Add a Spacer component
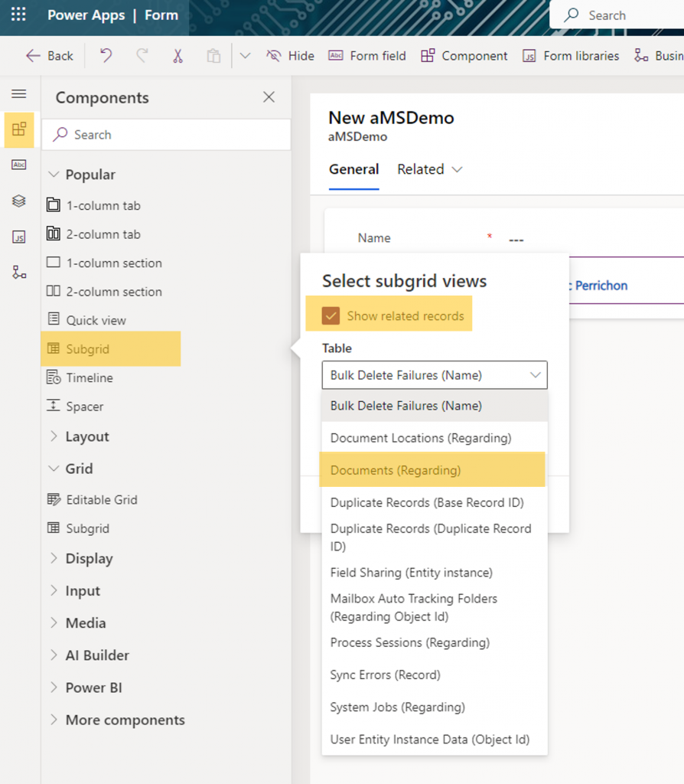 pyautogui.click(x=75, y=406)
